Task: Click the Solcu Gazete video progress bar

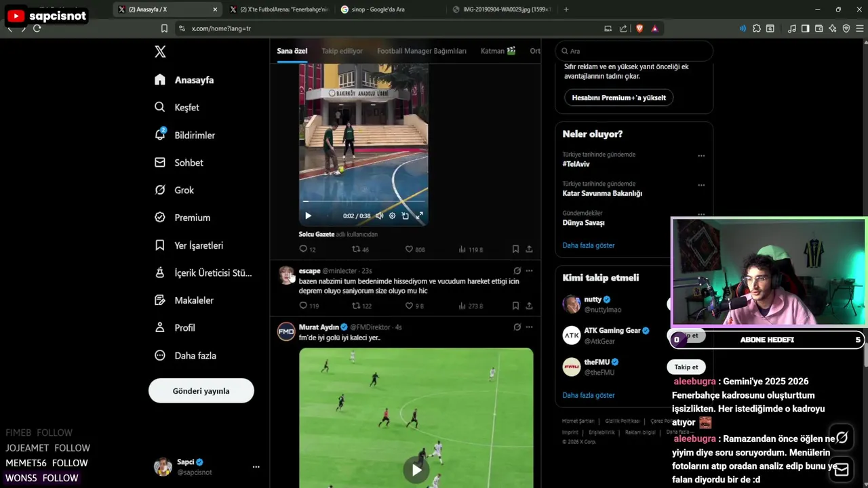Action: coord(363,202)
